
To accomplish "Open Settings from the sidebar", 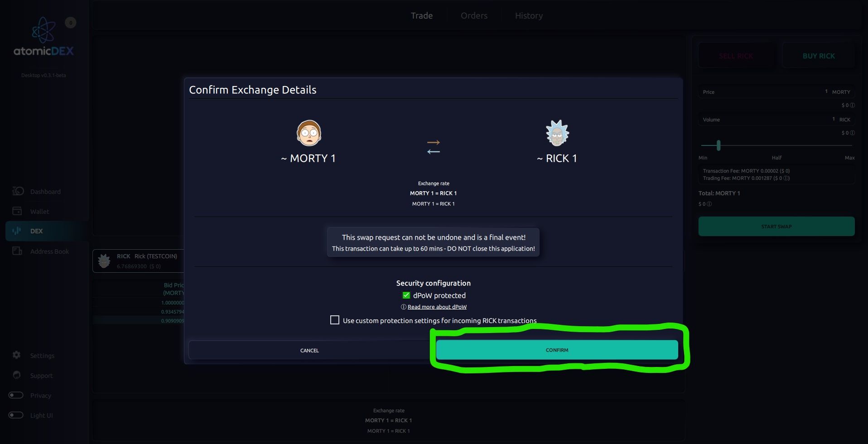I will (42, 356).
